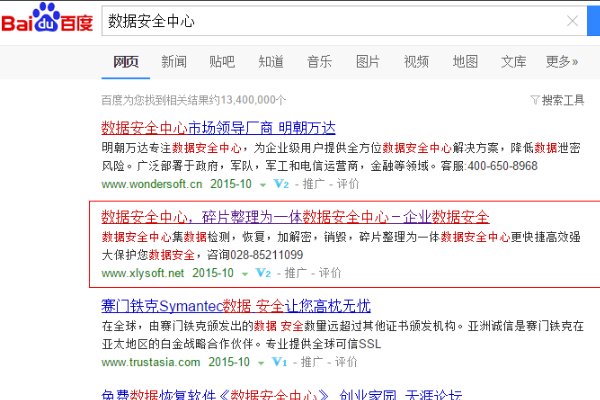Go to the 文库 tab
This screenshot has width=600, height=400.
[514, 62]
